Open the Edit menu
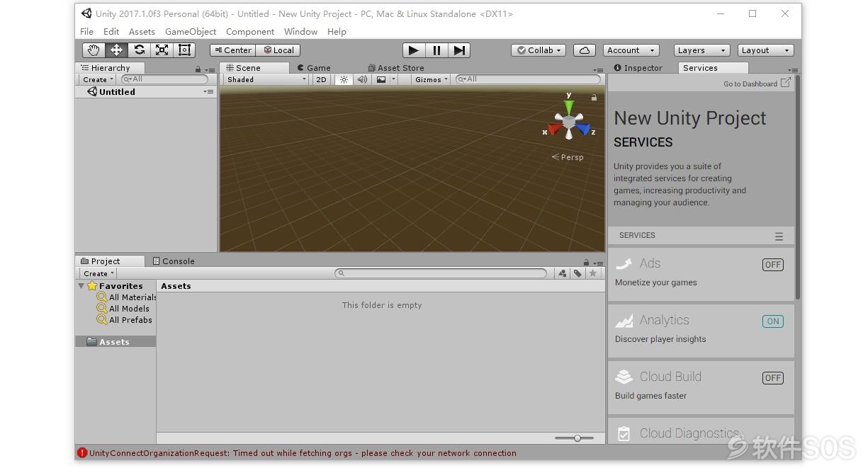Screen dimensions: 868x468 111,31
